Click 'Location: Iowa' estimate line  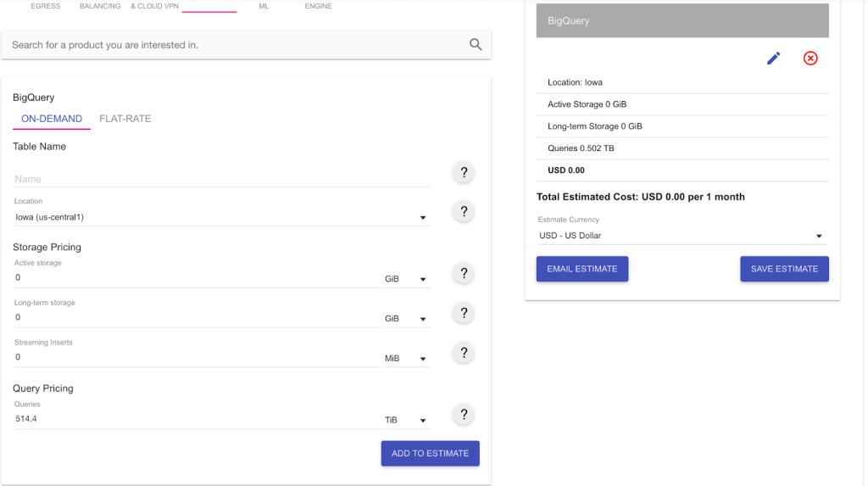pyautogui.click(x=682, y=82)
